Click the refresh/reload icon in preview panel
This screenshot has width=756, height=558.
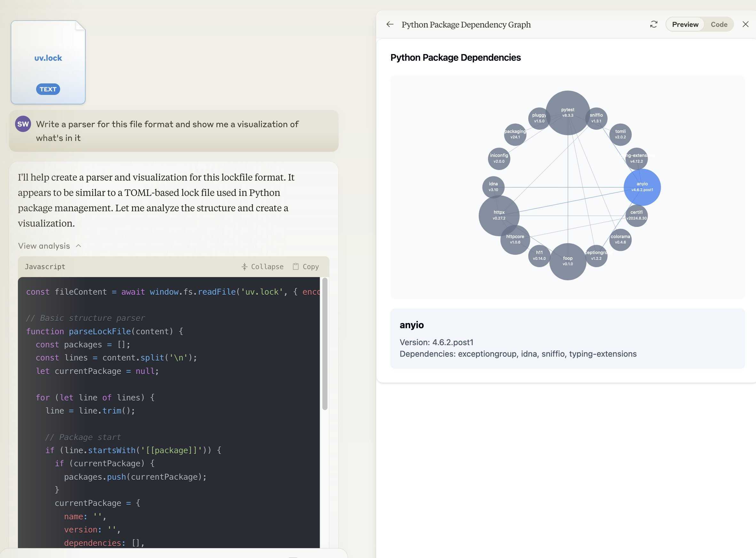pos(653,24)
